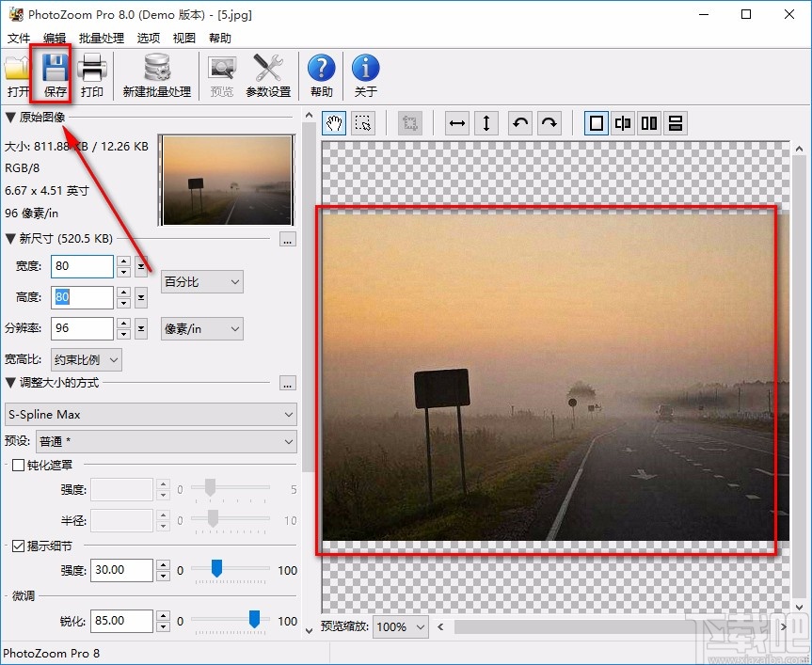This screenshot has height=665, width=812.
Task: Click the flip vertical arrow icon
Action: pos(486,123)
